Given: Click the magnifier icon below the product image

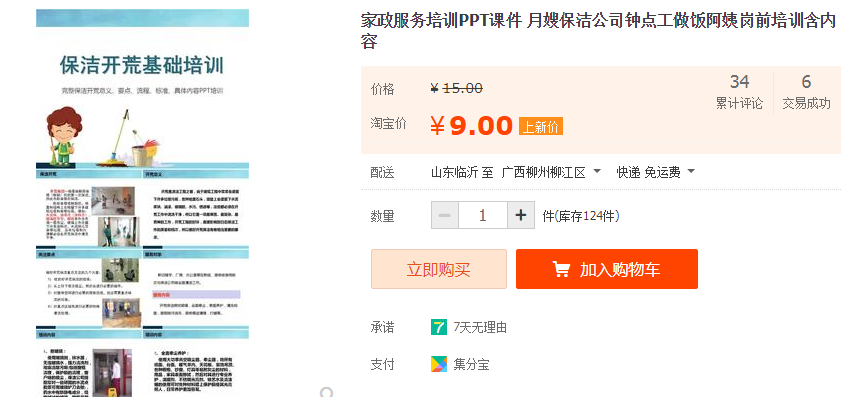Looking at the screenshot, I should pos(326,392).
